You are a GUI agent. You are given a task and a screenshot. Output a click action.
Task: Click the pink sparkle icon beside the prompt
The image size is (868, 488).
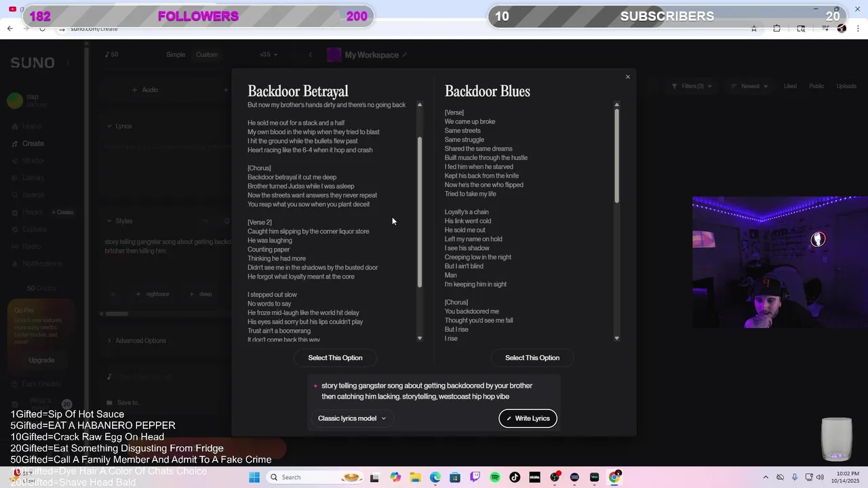click(315, 386)
